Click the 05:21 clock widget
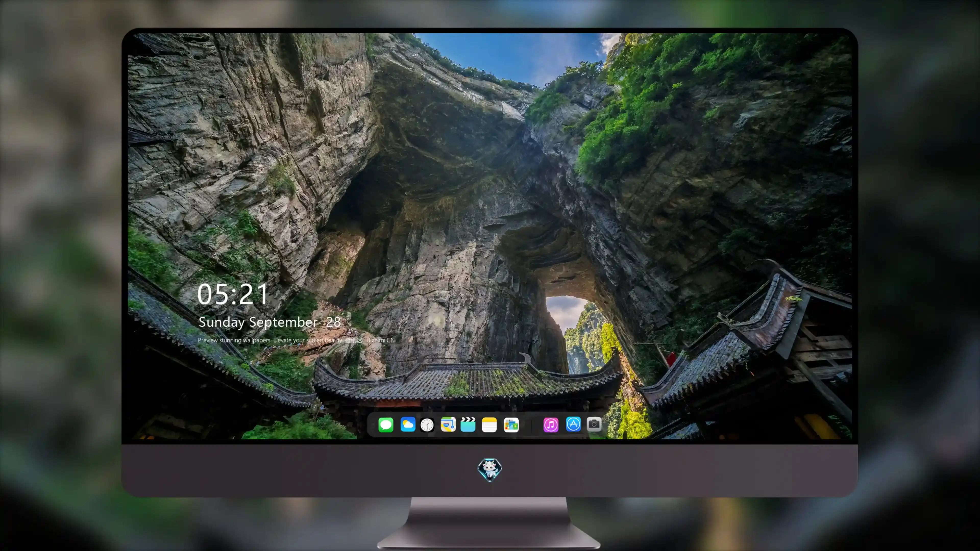Image resolution: width=980 pixels, height=551 pixels. (x=232, y=294)
